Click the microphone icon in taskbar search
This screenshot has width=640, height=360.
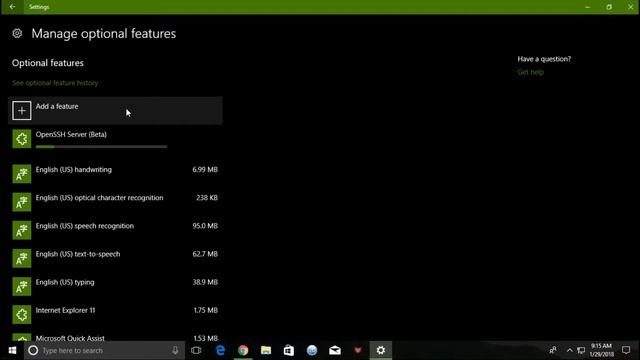click(175, 350)
